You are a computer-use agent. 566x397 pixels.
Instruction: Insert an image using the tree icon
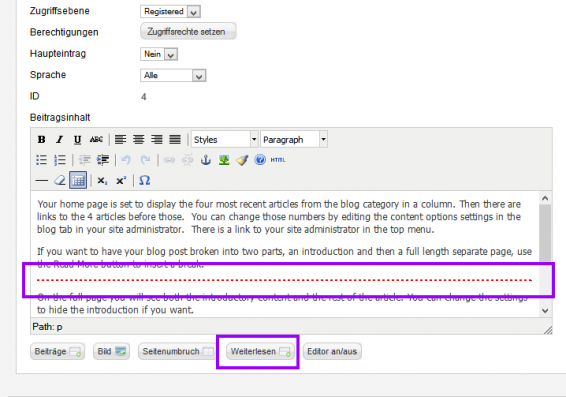point(224,160)
